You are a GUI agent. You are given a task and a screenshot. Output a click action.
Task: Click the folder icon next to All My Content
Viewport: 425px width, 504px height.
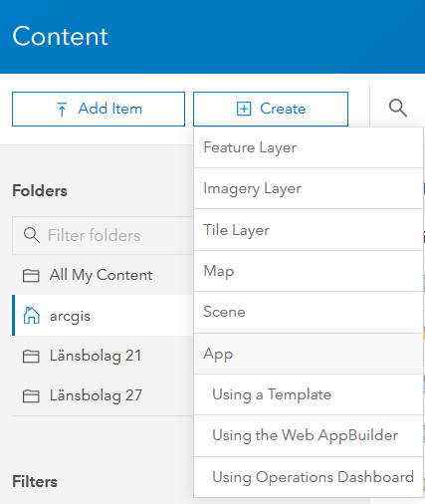click(x=31, y=276)
